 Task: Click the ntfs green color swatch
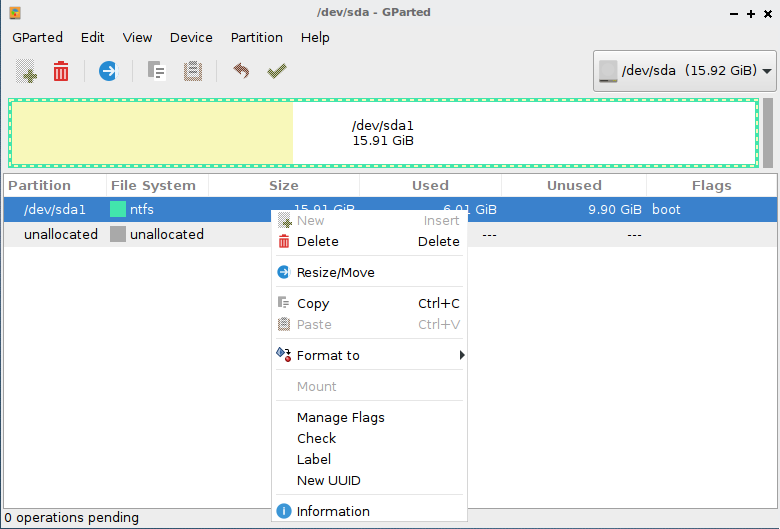(x=118, y=209)
